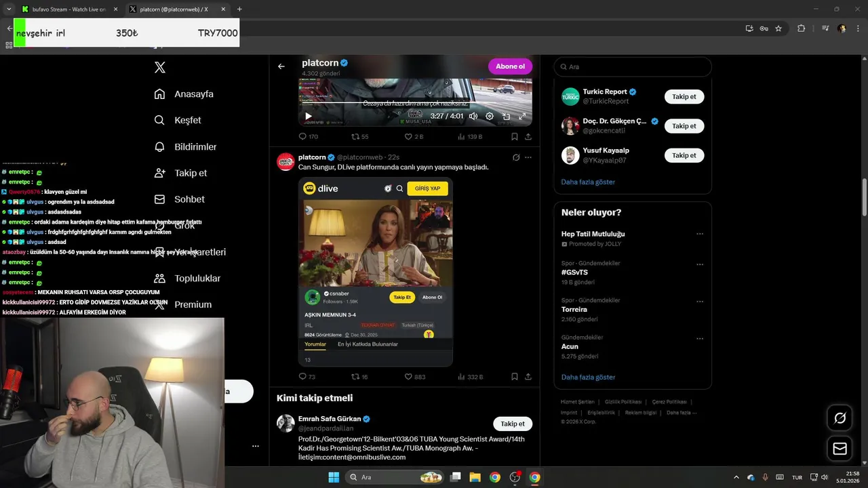Screen dimensions: 868x488
Task: Open Premium in sidebar
Action: pos(183,305)
